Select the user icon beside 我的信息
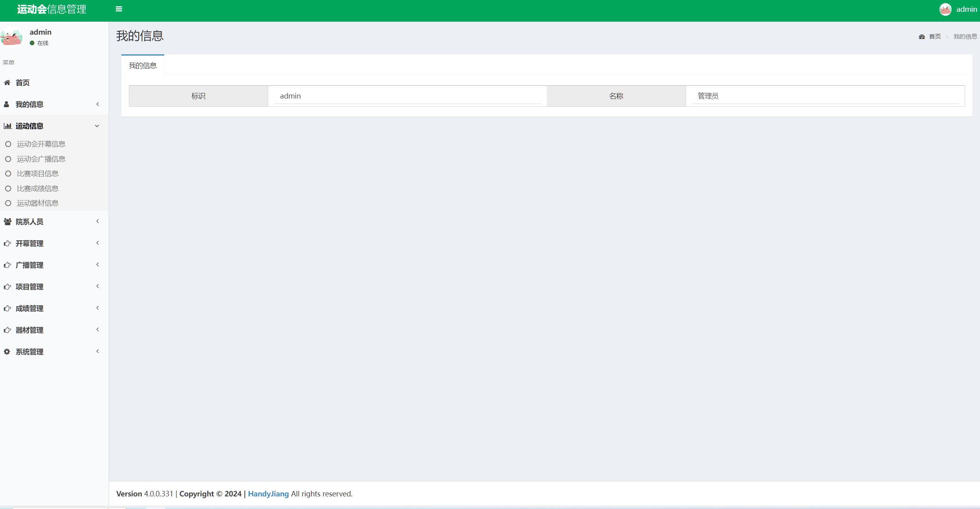 pos(7,104)
